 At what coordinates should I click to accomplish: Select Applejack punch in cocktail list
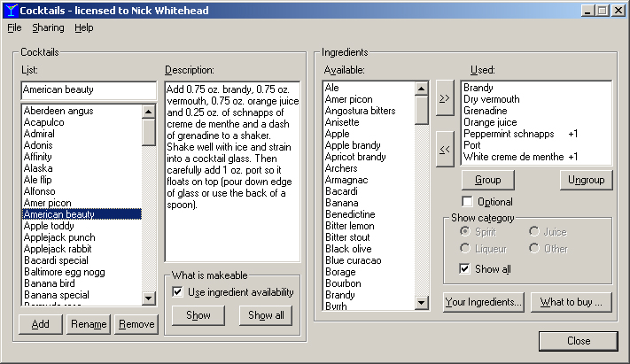point(82,237)
